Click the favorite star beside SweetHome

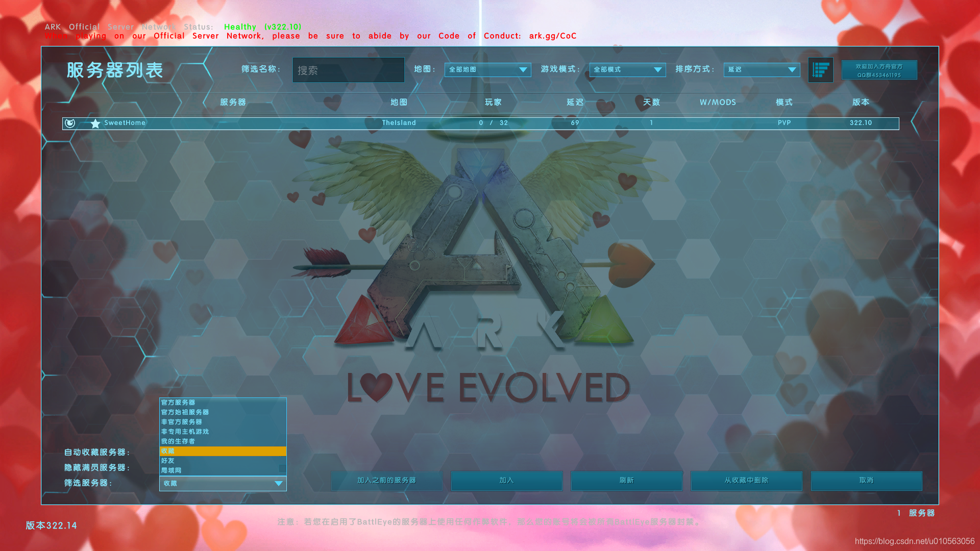click(95, 123)
